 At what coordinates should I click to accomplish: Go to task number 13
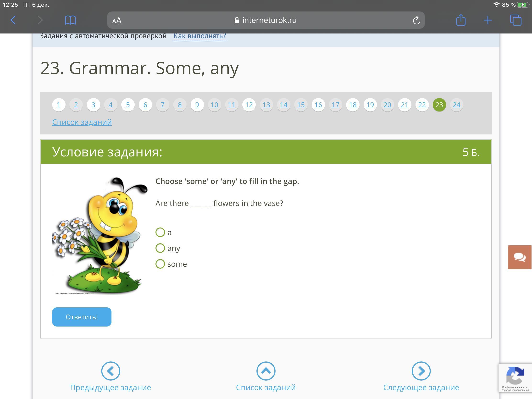pos(266,105)
